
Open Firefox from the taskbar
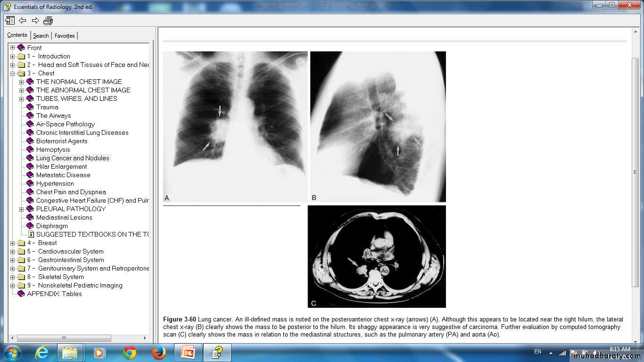pos(159,353)
